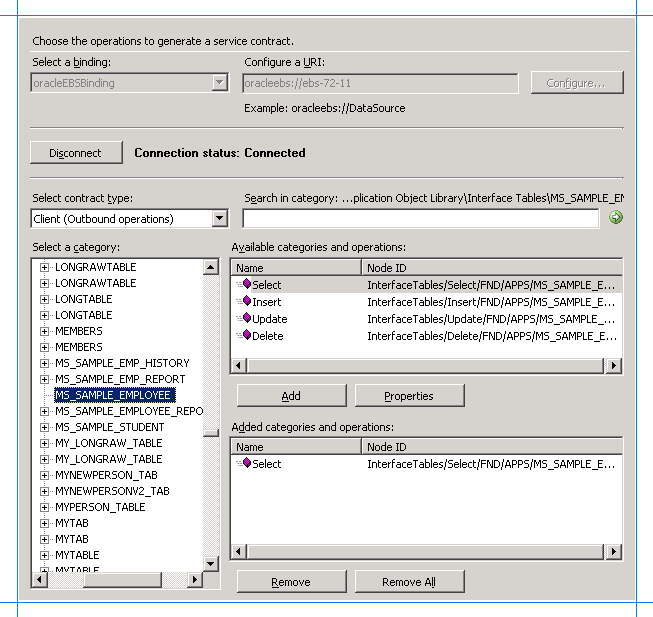Select MS_SAMPLE_EMP_HISTORY tree item
Image resolution: width=653 pixels, height=617 pixels.
point(122,363)
